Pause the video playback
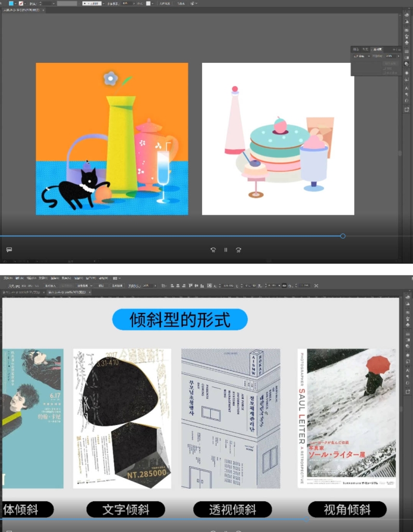The image size is (413, 532). point(225,250)
